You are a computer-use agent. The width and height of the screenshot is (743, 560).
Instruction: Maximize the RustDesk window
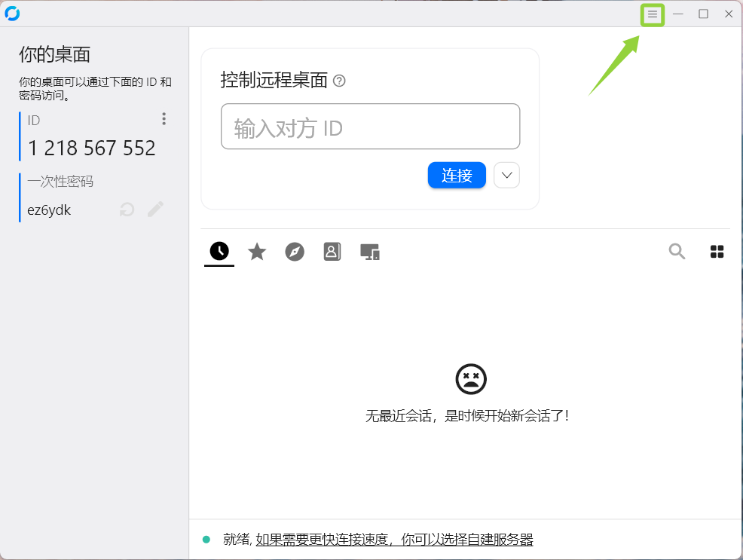pos(703,14)
